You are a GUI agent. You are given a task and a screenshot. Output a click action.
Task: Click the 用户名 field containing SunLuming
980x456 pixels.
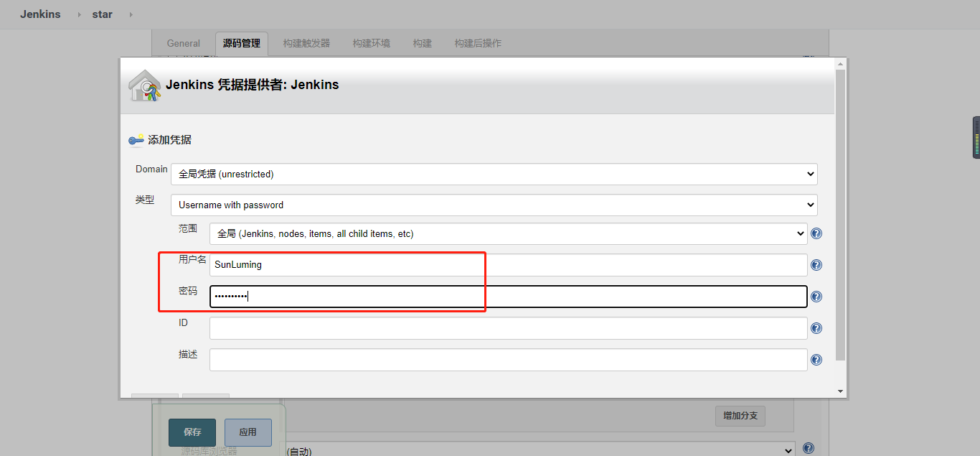(509, 265)
